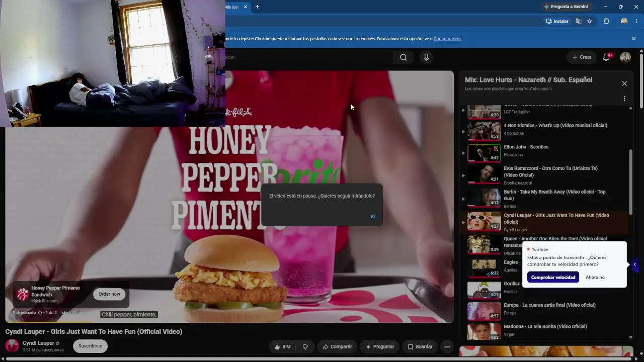Screen dimensions: 644x362
Task: Click the Chick-fil-A ad logo icon
Action: tap(22, 295)
